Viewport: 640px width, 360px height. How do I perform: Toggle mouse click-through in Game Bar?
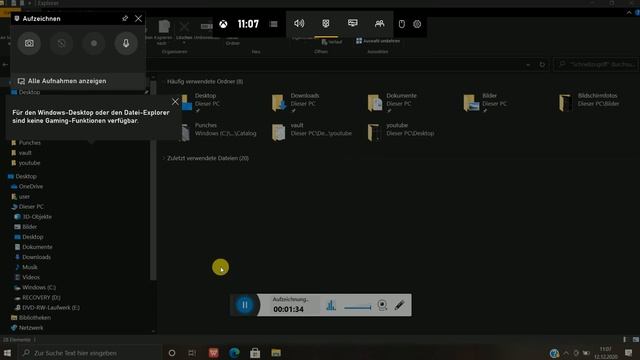point(402,24)
